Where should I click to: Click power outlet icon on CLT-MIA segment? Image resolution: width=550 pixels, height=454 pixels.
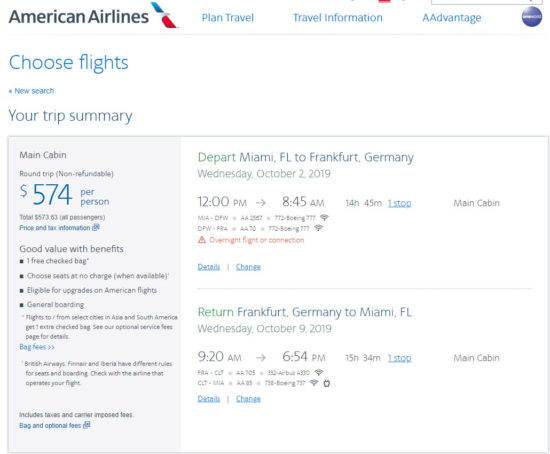[x=327, y=383]
